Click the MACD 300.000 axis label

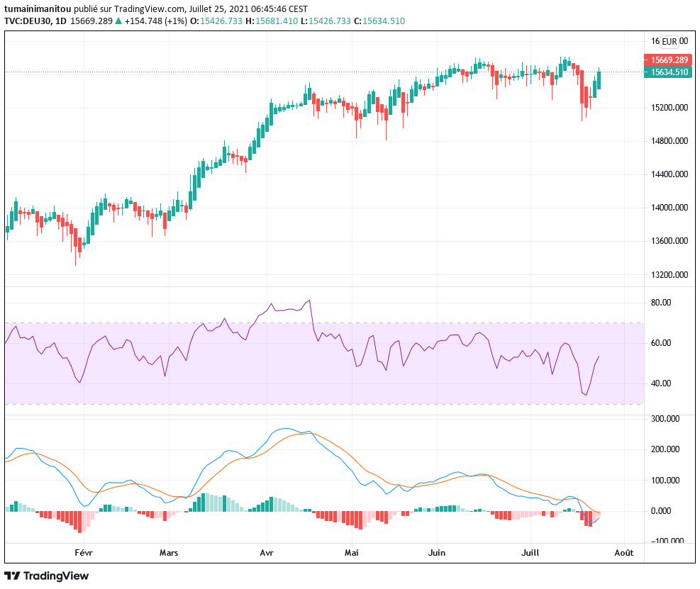pyautogui.click(x=665, y=419)
